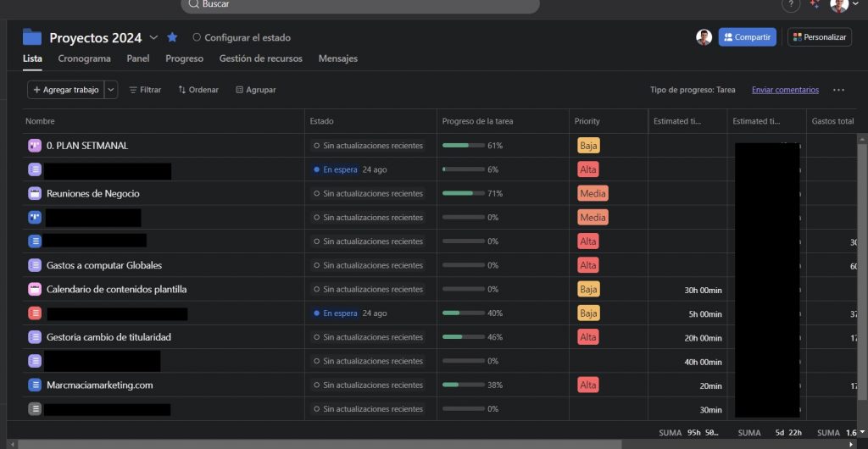This screenshot has height=449, width=868.
Task: Click the blue Proyectos 2024 folder icon
Action: pos(32,36)
